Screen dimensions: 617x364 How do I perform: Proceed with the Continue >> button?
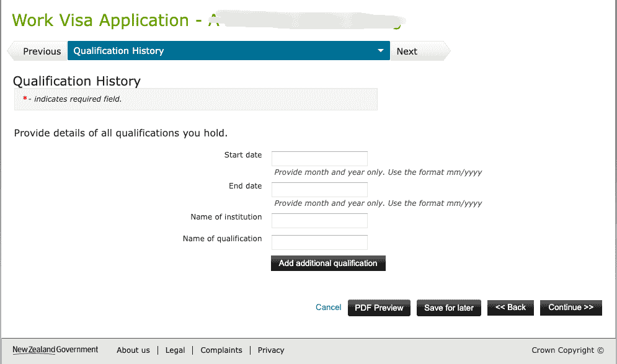[570, 308]
